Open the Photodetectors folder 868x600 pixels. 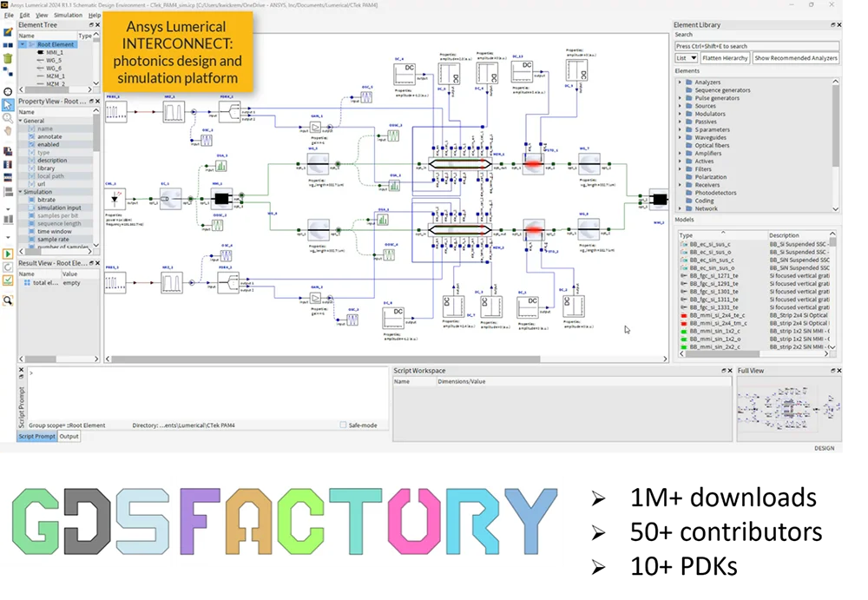pos(715,193)
